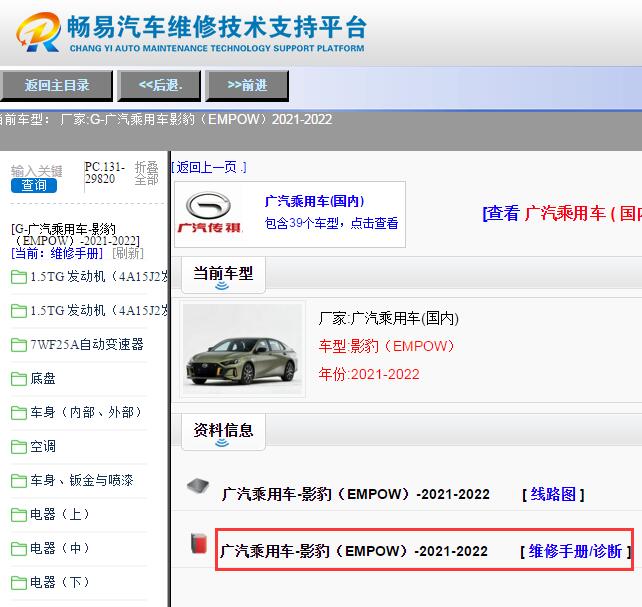
Task: Open folder icon for 车身（内部、外部）
Action: tap(19, 413)
